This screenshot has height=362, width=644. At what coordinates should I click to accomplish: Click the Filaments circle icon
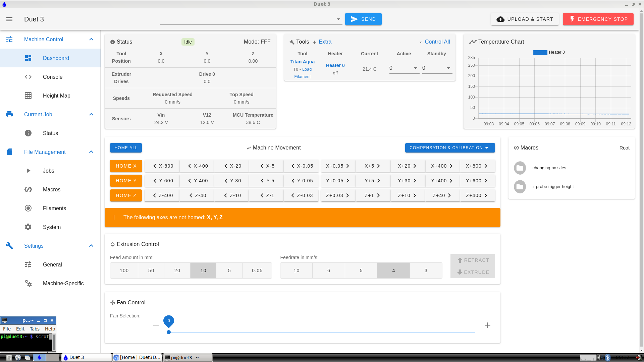point(28,208)
